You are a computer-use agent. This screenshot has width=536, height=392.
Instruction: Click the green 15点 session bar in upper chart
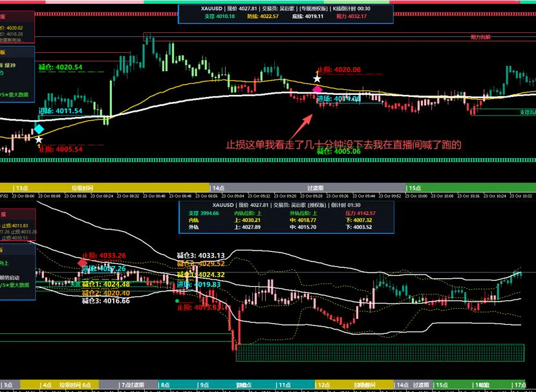(x=471, y=187)
